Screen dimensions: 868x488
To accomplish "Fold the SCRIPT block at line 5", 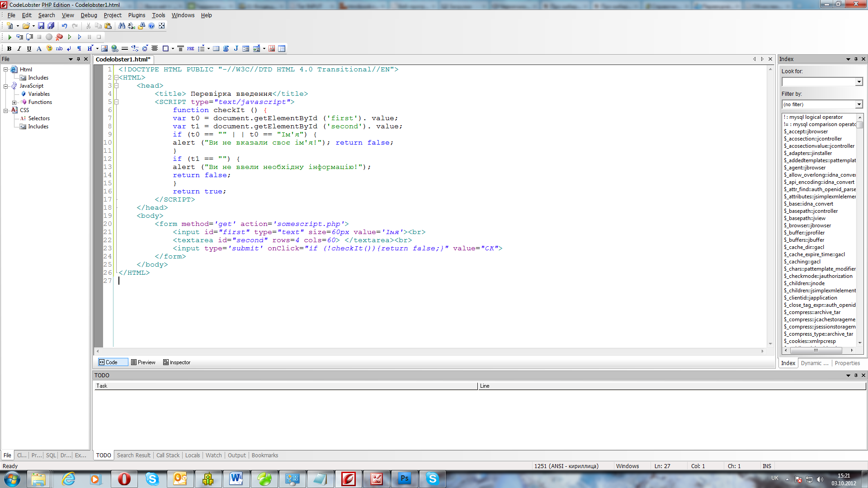I will click(116, 102).
